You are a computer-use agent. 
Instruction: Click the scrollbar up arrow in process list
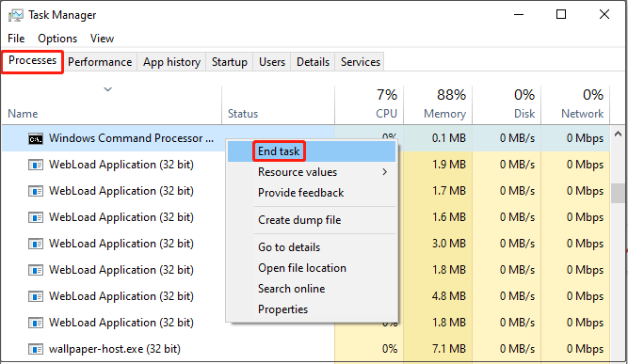point(618,134)
